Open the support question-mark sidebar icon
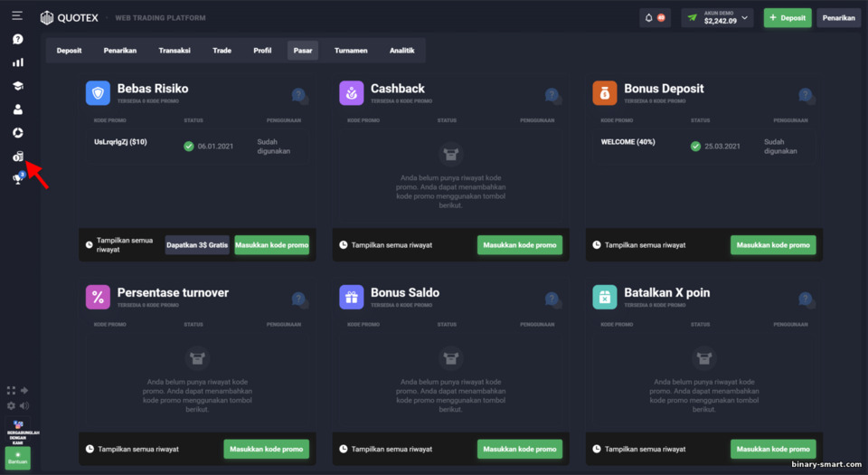868x475 pixels. tap(18, 39)
